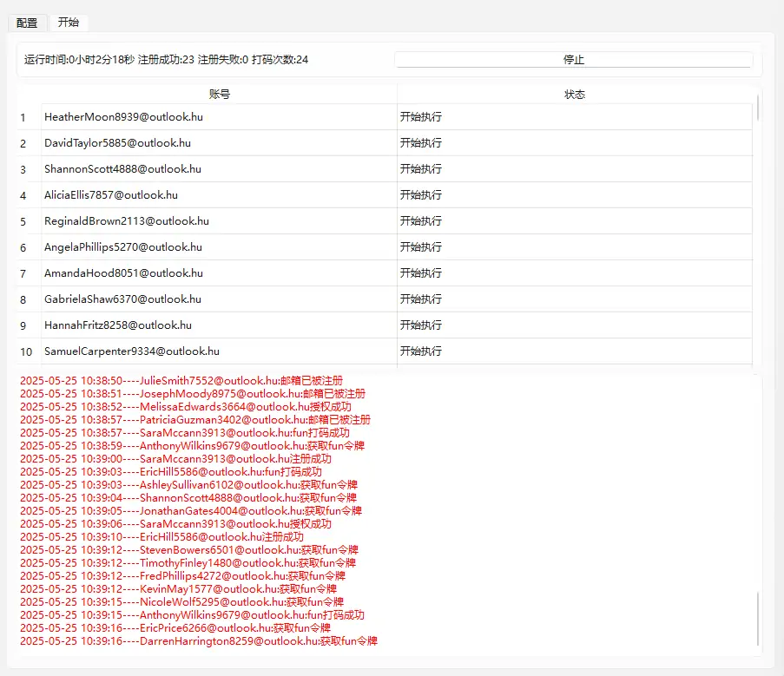Select row GabrielaShaw6370@outlook.hu
Image resolution: width=784 pixels, height=676 pixels.
pyautogui.click(x=384, y=299)
